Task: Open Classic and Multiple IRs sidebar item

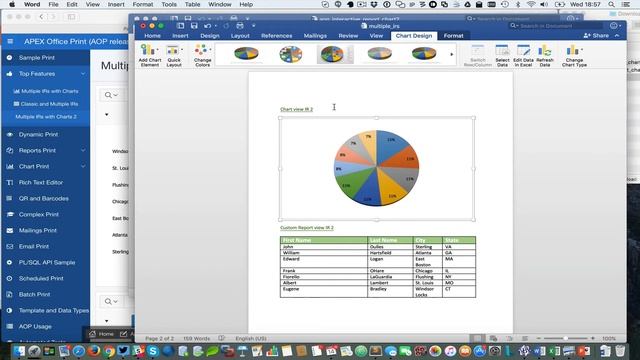Action: click(46, 104)
